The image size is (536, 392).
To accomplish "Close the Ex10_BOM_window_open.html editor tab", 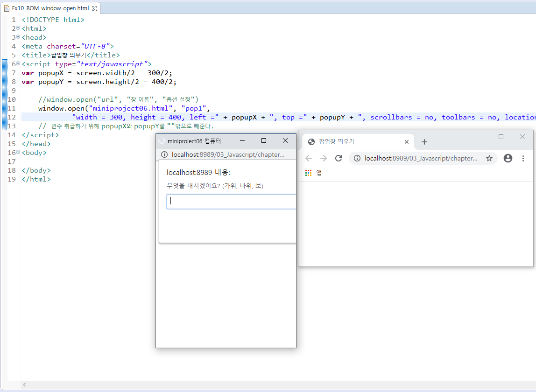I will (x=95, y=8).
